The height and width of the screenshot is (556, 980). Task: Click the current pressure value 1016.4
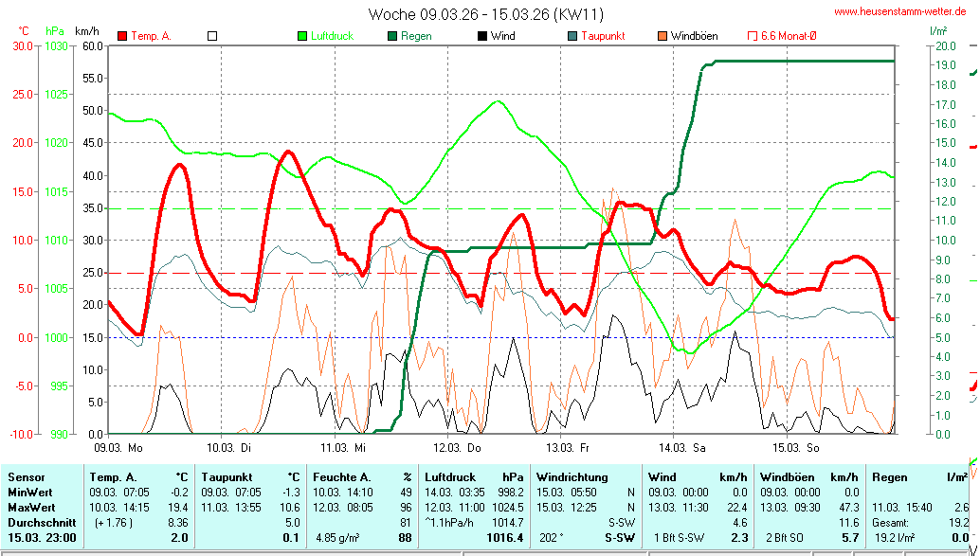click(504, 538)
